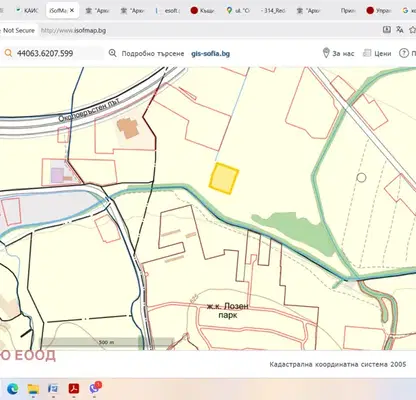Click the detailed search magnifier icon
Image resolution: width=416 pixels, height=400 pixels.
[x=113, y=53]
